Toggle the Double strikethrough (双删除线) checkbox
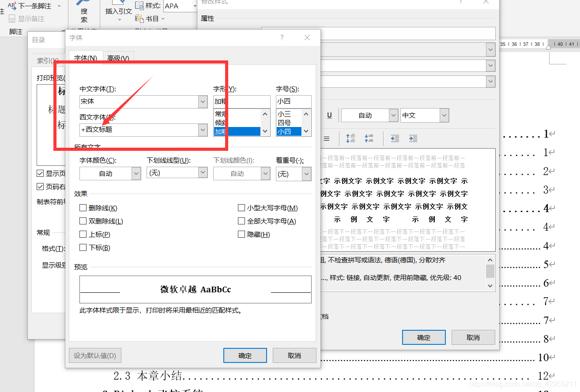This screenshot has height=392, width=580. pyautogui.click(x=83, y=221)
